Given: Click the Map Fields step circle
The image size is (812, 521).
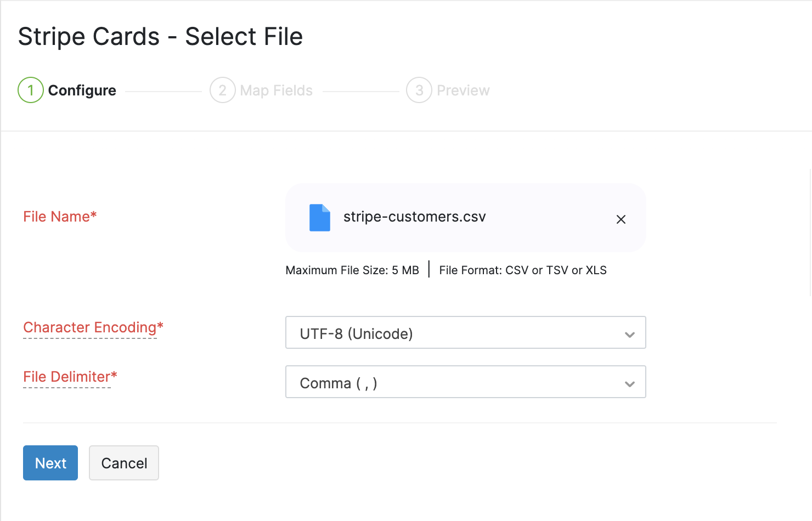Looking at the screenshot, I should click(x=223, y=90).
